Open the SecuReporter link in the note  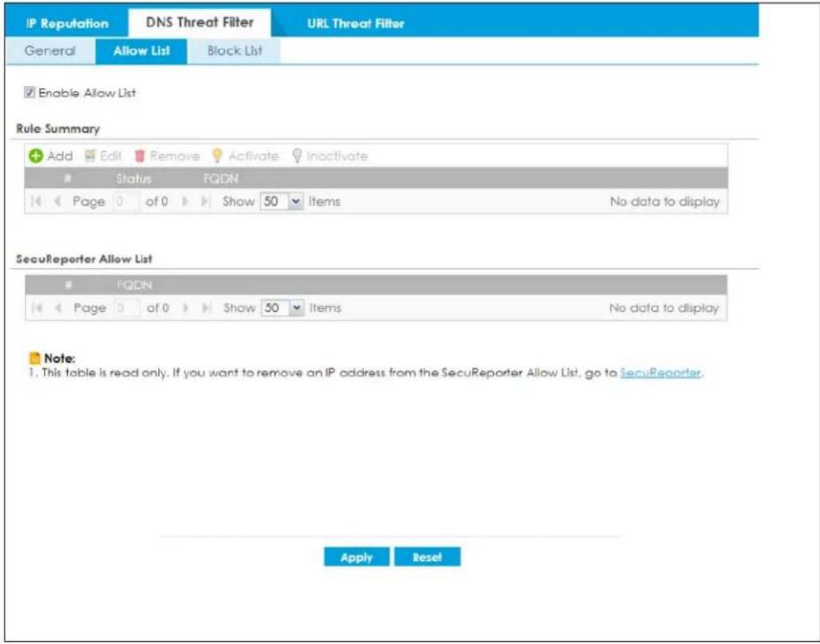coord(660,373)
